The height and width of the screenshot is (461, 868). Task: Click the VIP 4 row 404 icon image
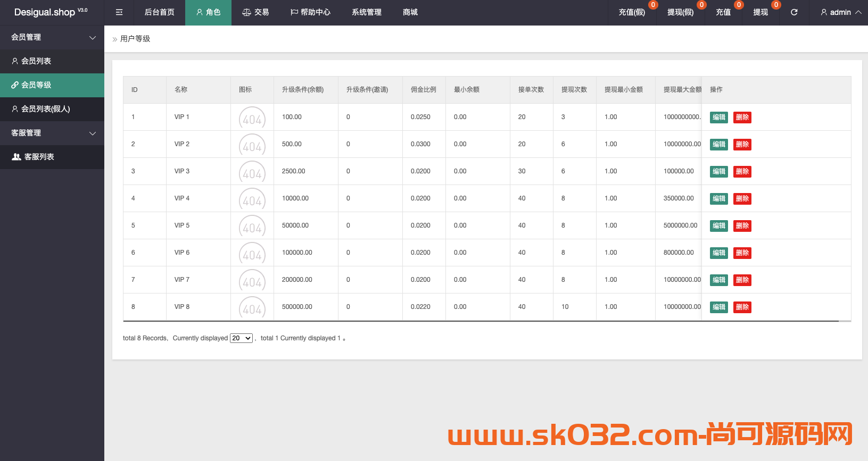[252, 199]
